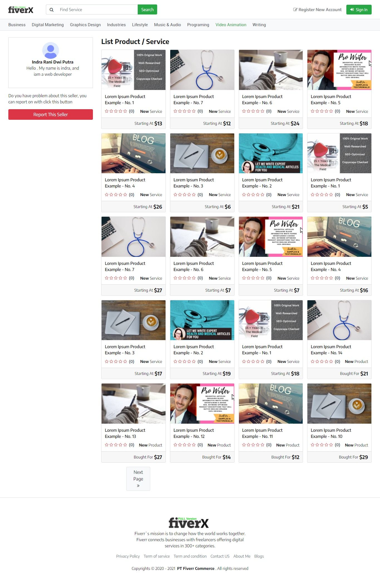This screenshot has height=588, width=380.
Task: Click the magnifier icon in the search box
Action: 51,10
